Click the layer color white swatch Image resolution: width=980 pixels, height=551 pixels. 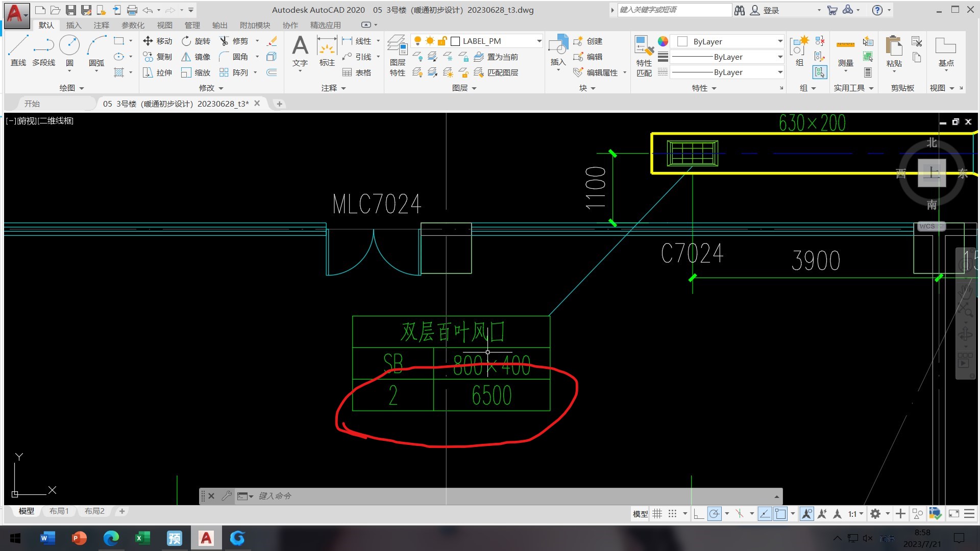click(x=455, y=41)
